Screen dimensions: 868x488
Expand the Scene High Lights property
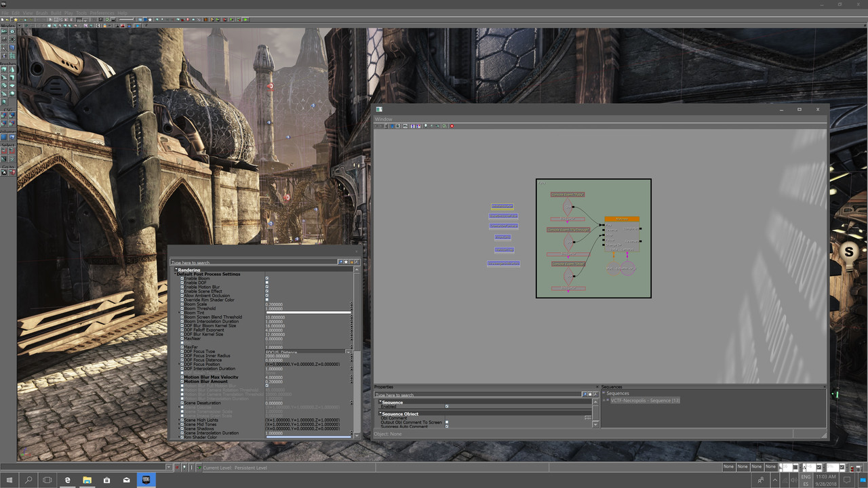(x=180, y=420)
